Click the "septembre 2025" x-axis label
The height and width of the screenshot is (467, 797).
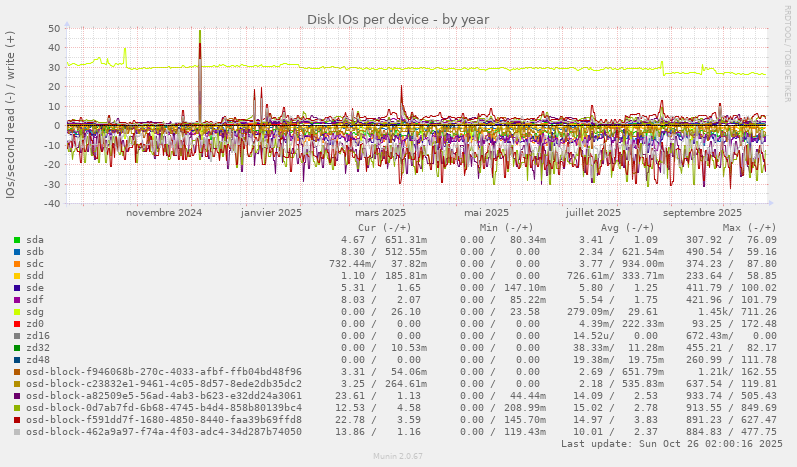click(x=702, y=213)
